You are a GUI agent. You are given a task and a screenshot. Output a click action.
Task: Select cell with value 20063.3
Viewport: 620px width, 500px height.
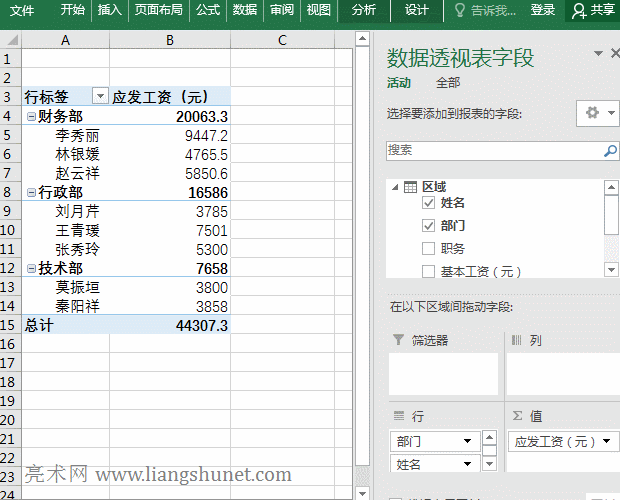coord(170,116)
